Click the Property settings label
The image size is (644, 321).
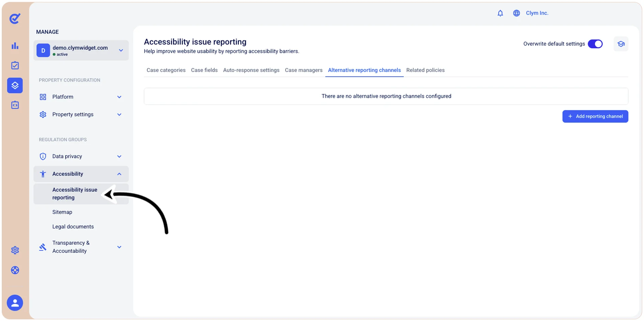[x=73, y=115]
